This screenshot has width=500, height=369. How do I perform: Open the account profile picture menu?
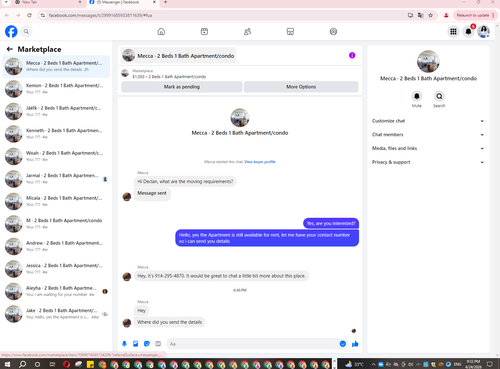(483, 32)
